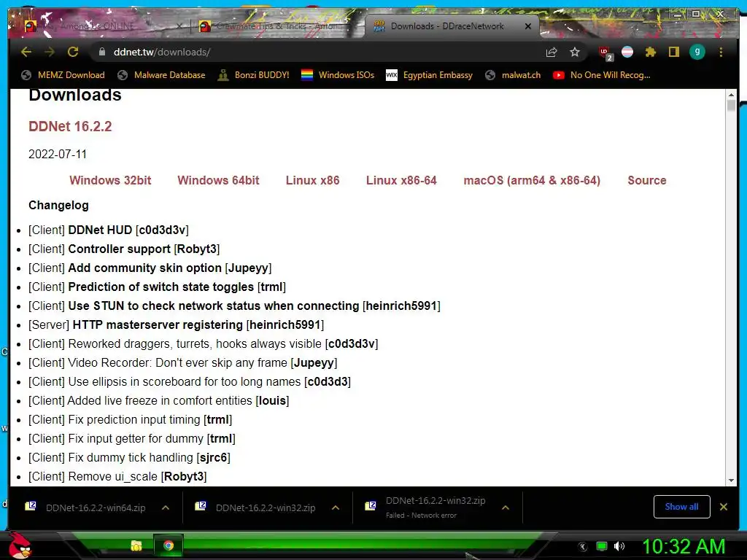Click the lock icon in address bar

click(101, 52)
